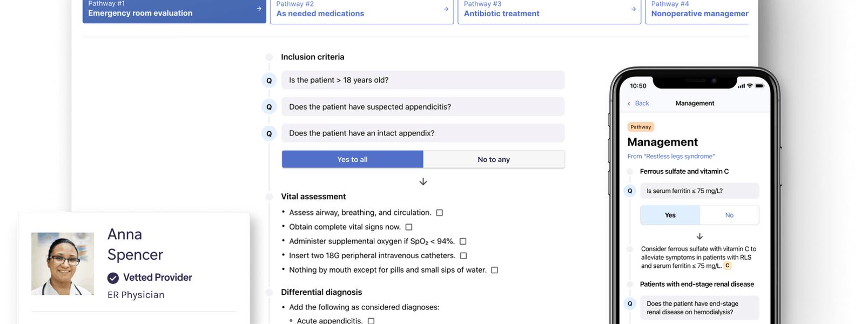Expand the down arrow below Yes to all
868x324 pixels.
(423, 181)
